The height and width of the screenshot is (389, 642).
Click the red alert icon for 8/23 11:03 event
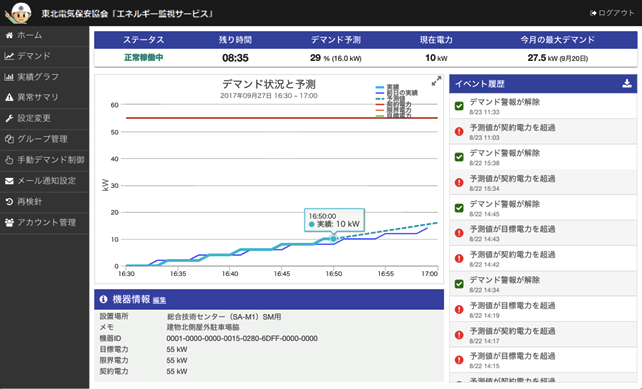pyautogui.click(x=459, y=131)
